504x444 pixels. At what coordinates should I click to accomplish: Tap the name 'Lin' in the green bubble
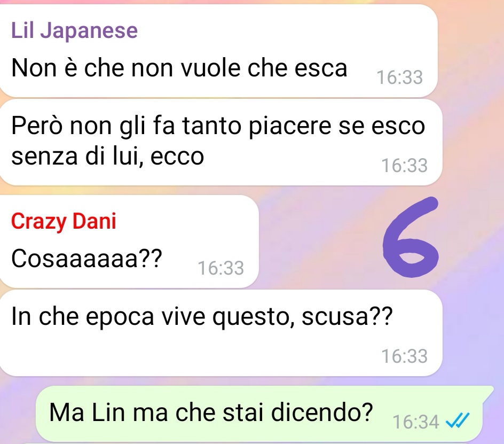click(x=108, y=412)
